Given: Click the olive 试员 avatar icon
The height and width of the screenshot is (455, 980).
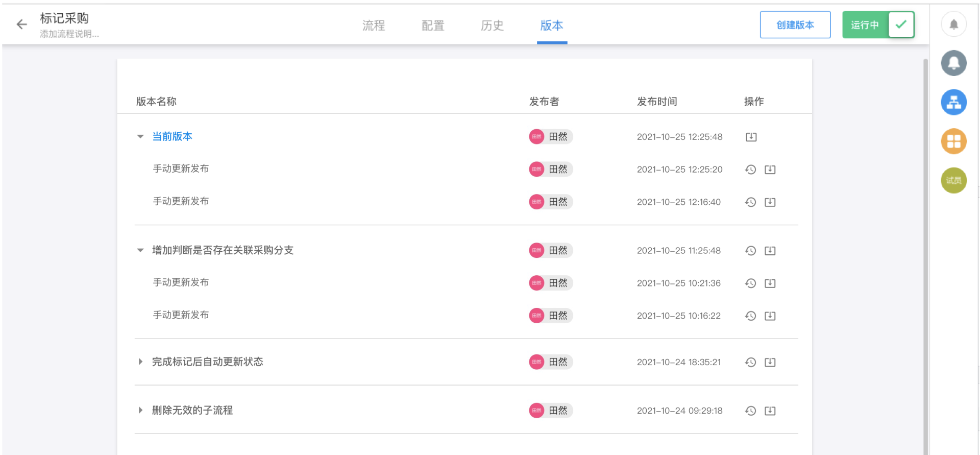Looking at the screenshot, I should tap(953, 180).
